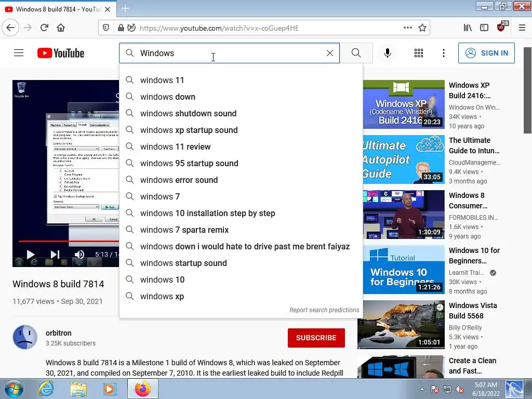Viewport: 532px width, 399px height.
Task: Go to the Firefox home page
Action: [x=61, y=28]
